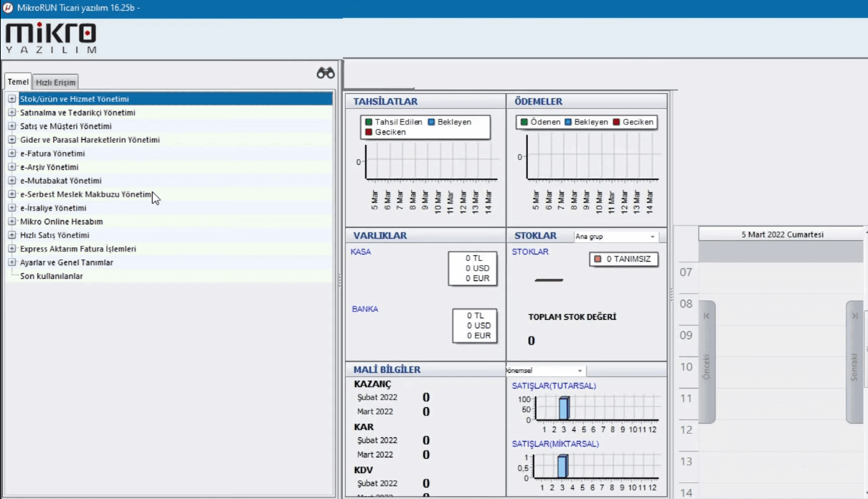Expand e-Fatura Yönetimi node

click(12, 153)
